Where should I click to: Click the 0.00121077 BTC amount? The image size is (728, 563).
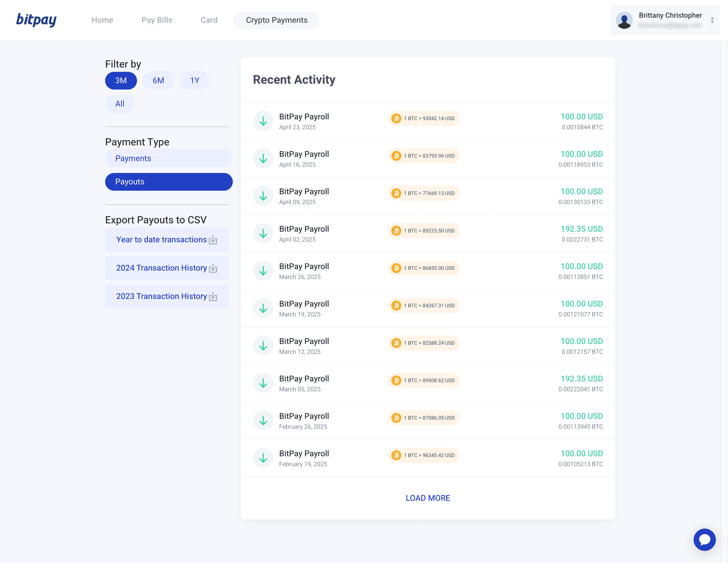[x=580, y=314]
